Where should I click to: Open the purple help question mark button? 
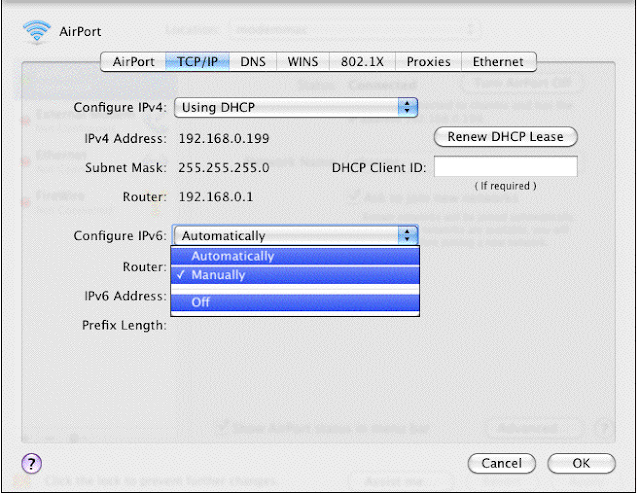tap(31, 464)
